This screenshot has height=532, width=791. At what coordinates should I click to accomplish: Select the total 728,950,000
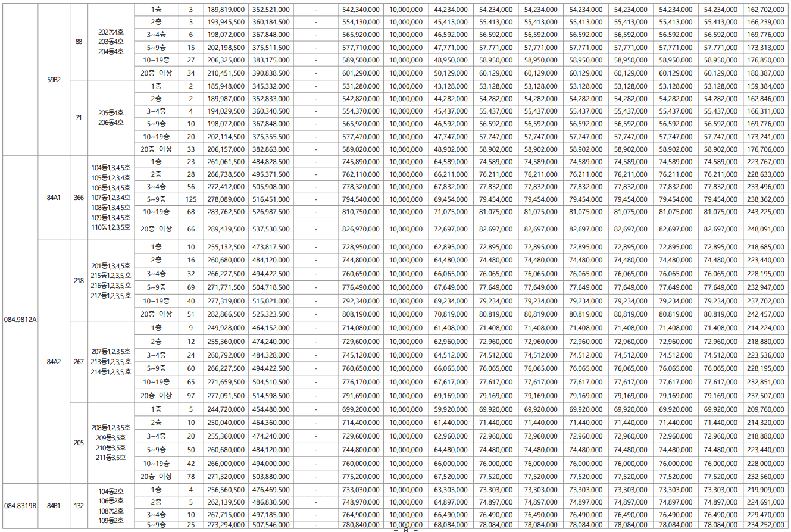(x=361, y=247)
